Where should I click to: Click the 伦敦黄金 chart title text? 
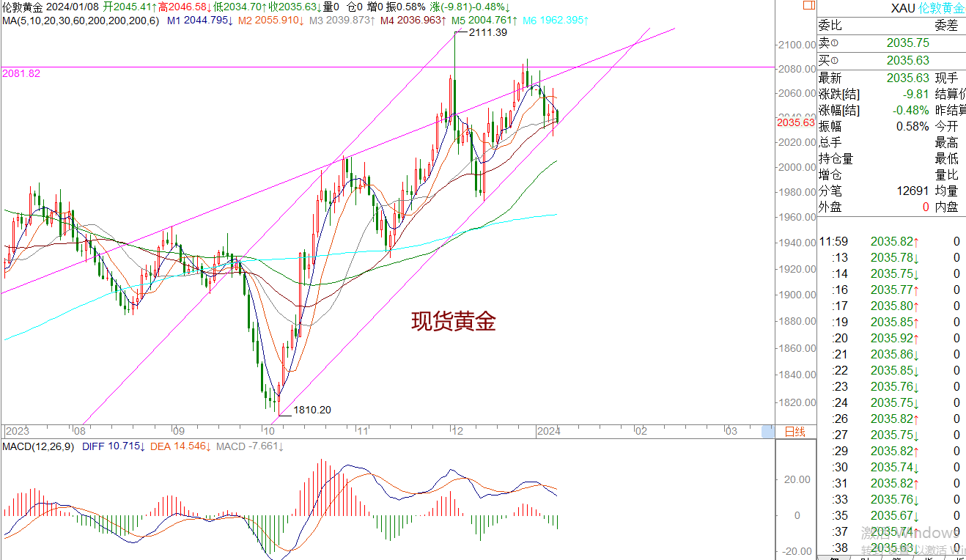[23, 7]
